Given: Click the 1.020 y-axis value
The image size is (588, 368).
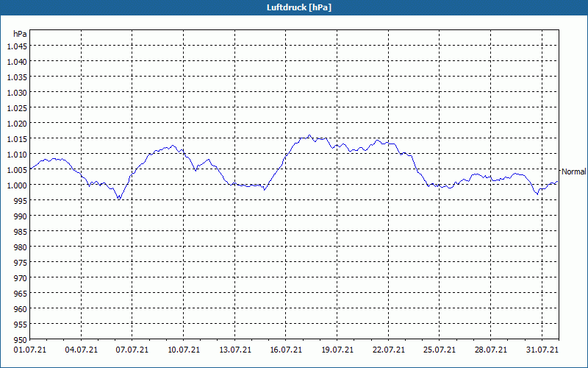Looking at the screenshot, I should pyautogui.click(x=17, y=124).
